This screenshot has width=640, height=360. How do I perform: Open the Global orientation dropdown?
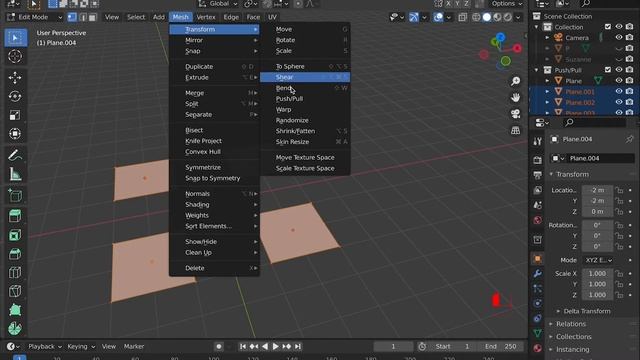coord(218,4)
